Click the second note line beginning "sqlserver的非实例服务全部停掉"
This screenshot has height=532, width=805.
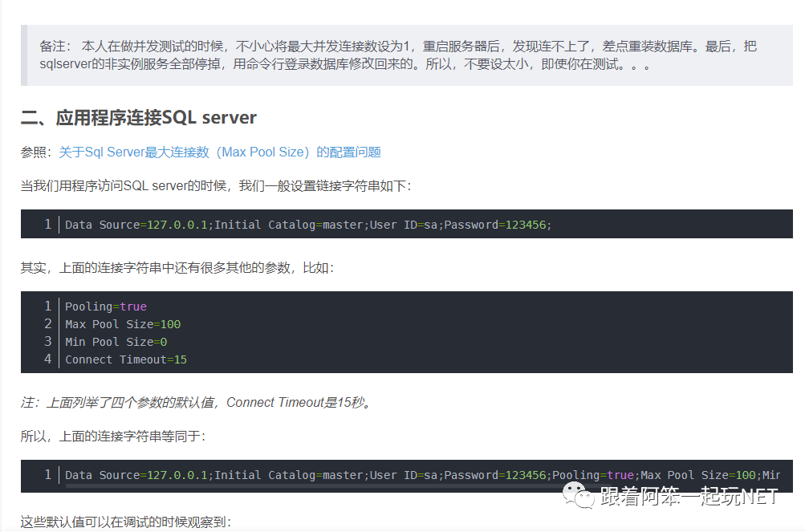pos(345,64)
